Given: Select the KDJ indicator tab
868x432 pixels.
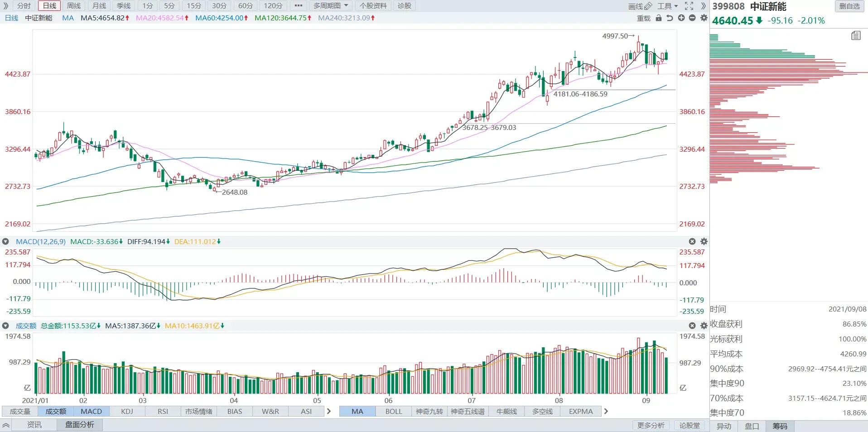Looking at the screenshot, I should pyautogui.click(x=127, y=412).
